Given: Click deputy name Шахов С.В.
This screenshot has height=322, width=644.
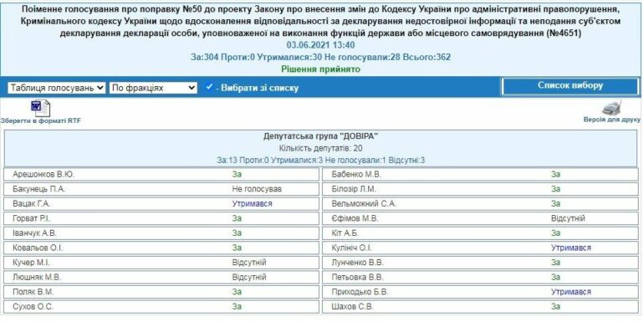Looking at the screenshot, I should click(x=353, y=307).
